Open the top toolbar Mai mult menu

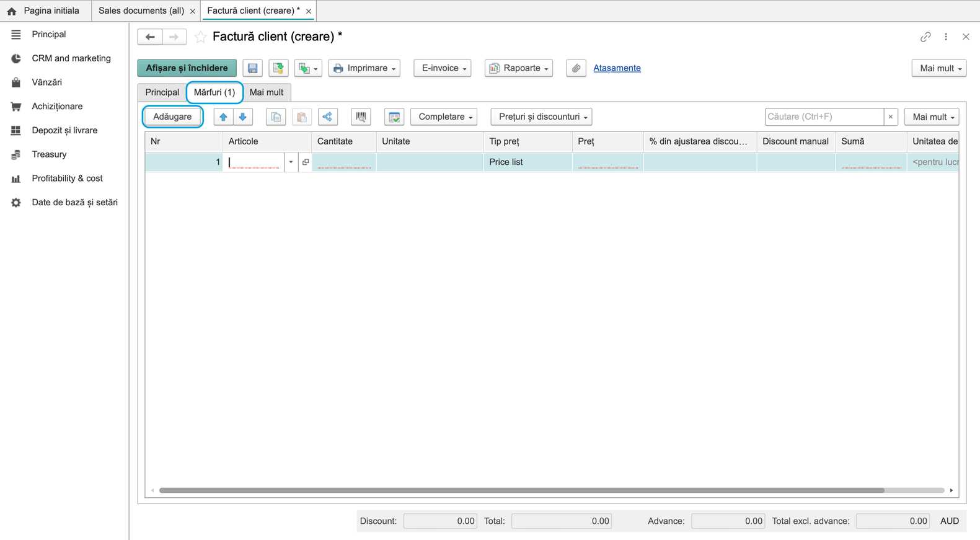[x=939, y=68]
